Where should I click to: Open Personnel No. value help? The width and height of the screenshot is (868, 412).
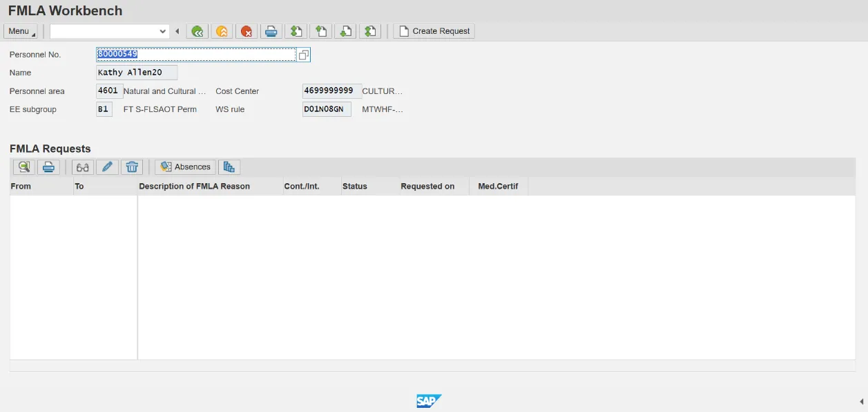303,55
